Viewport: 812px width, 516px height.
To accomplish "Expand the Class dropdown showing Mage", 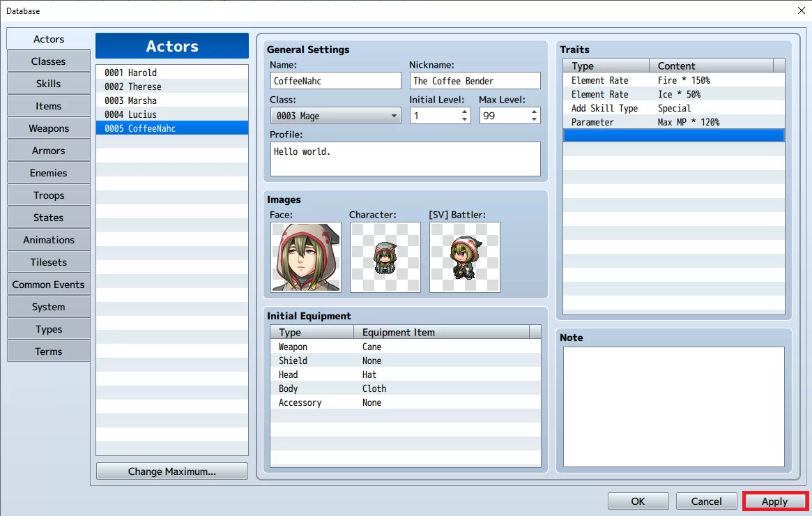I will coord(335,116).
